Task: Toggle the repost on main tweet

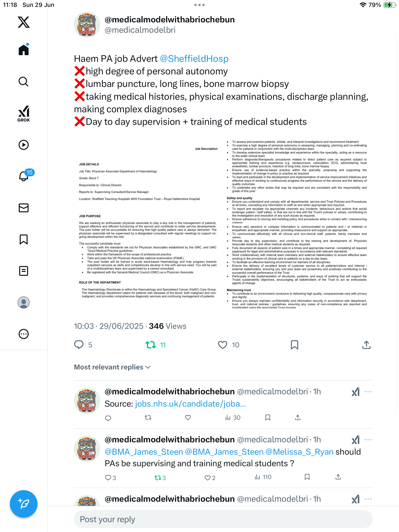Action: (151, 345)
